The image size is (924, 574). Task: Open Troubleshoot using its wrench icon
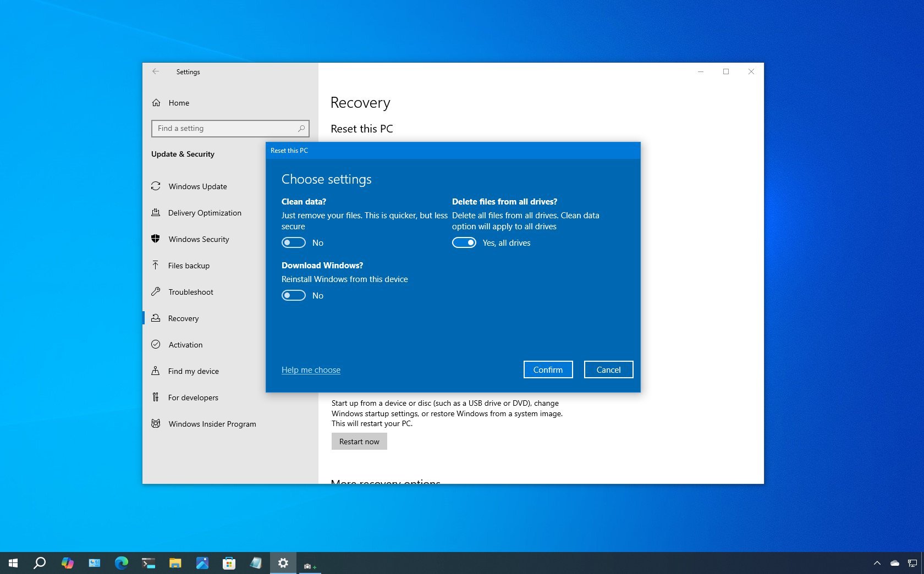[156, 292]
